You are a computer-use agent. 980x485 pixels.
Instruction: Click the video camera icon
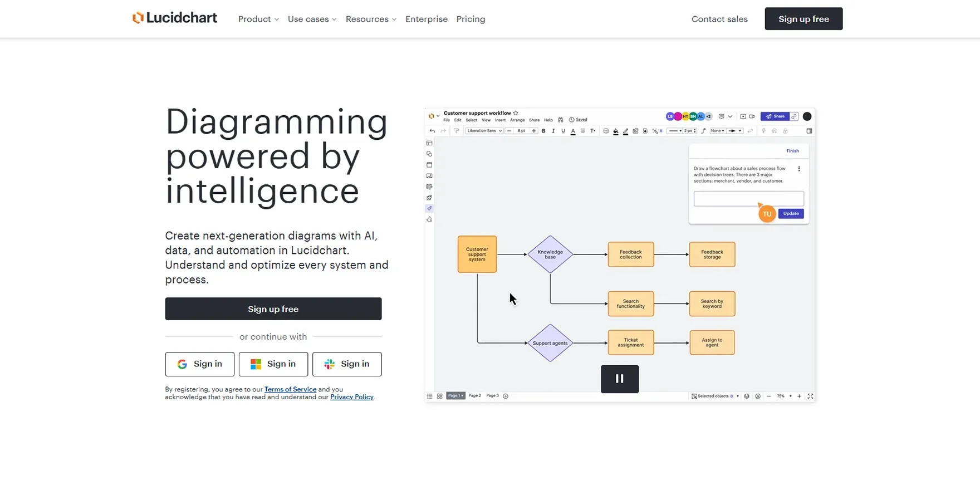[752, 116]
